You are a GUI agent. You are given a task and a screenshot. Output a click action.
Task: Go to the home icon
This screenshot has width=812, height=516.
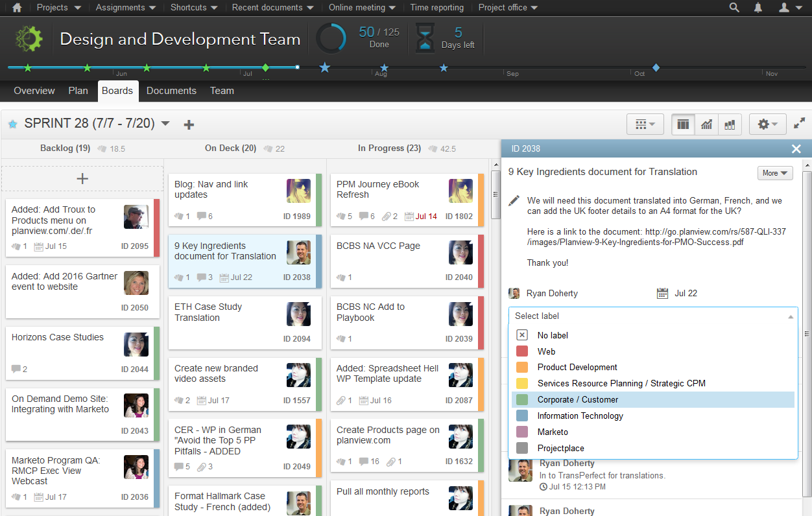pyautogui.click(x=17, y=8)
